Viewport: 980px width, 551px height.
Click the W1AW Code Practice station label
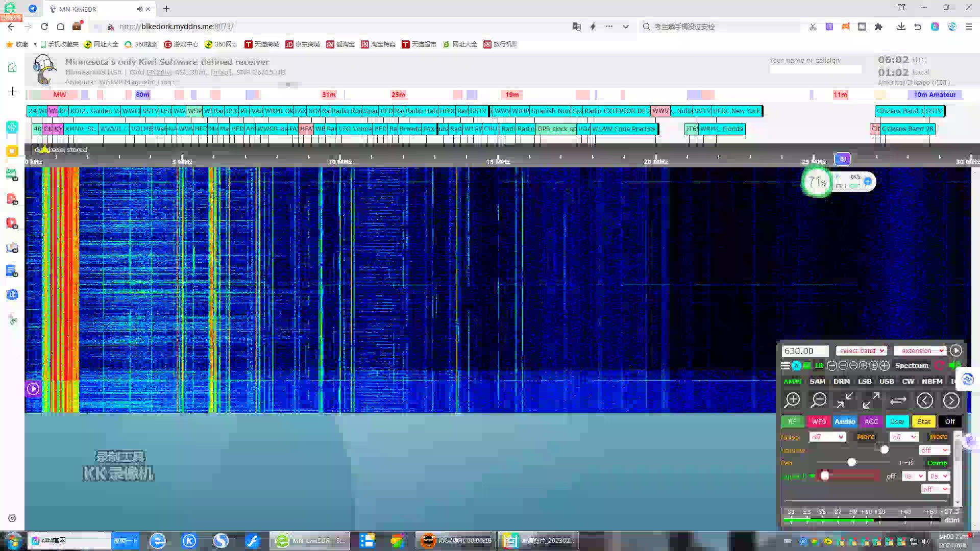click(x=624, y=129)
